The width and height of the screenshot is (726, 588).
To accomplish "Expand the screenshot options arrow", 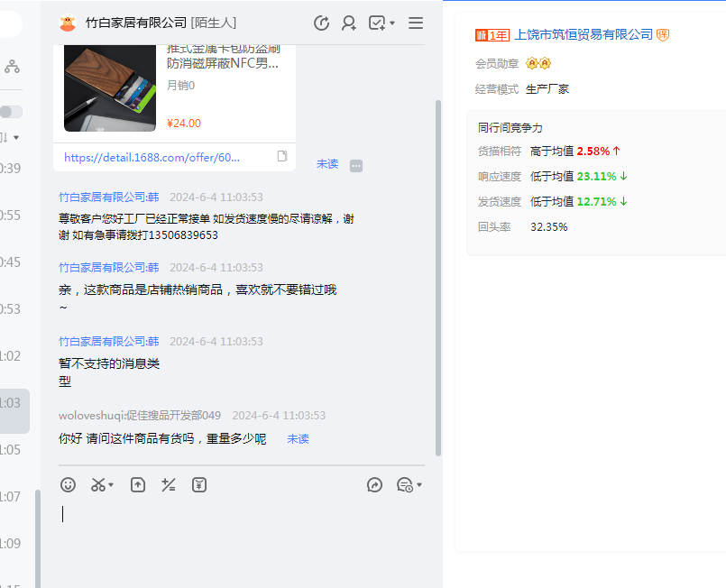I will pyautogui.click(x=111, y=485).
